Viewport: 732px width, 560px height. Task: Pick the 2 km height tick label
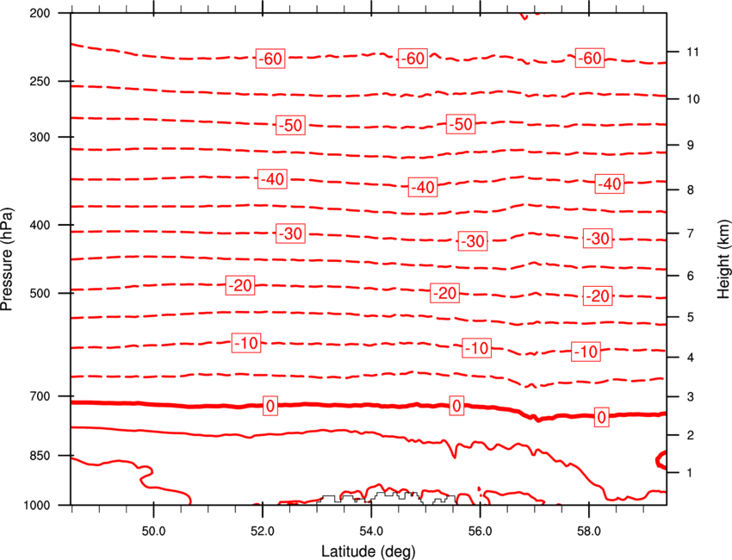point(691,435)
